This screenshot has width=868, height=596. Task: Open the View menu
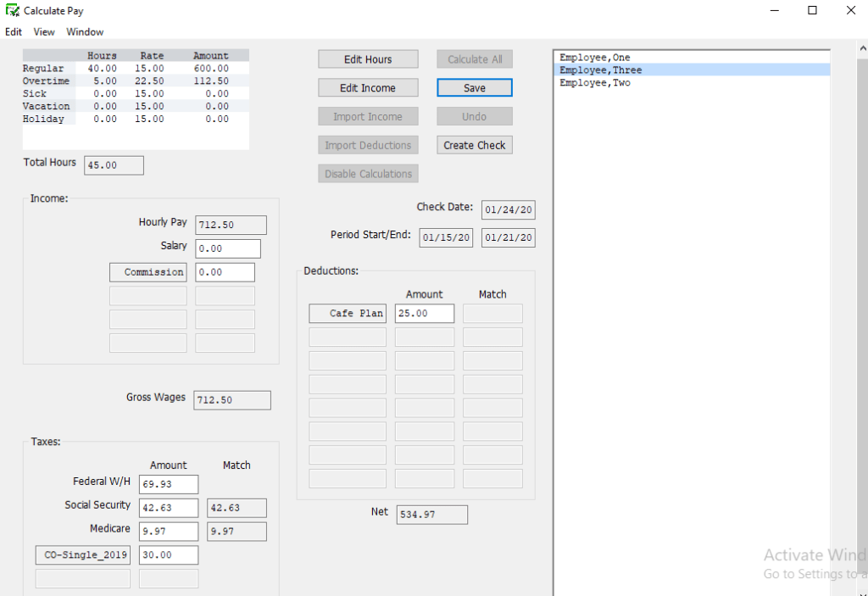tap(44, 32)
